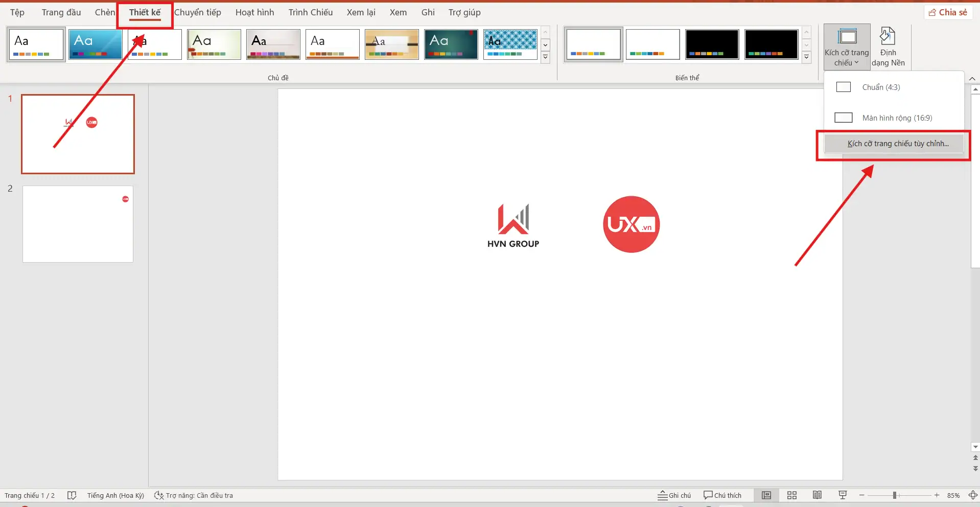Switch to Slide Sorter view icon
Viewport: 980px width, 507px height.
pos(791,495)
